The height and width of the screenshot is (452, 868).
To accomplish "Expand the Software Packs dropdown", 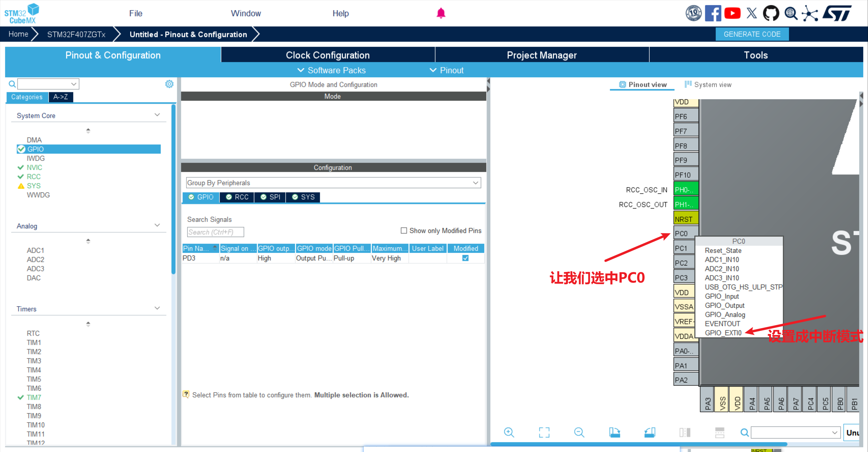I will click(x=332, y=70).
